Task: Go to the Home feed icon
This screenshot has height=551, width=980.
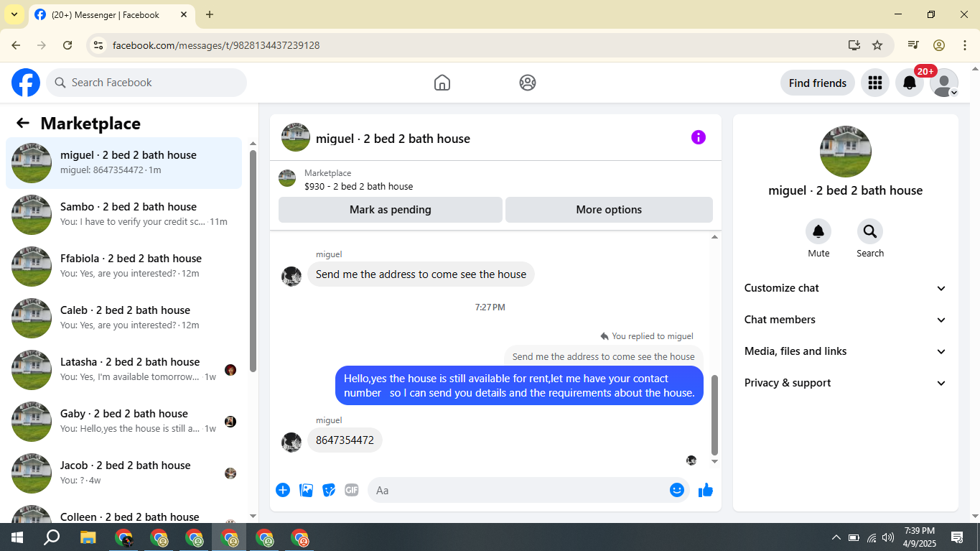Action: (x=442, y=83)
